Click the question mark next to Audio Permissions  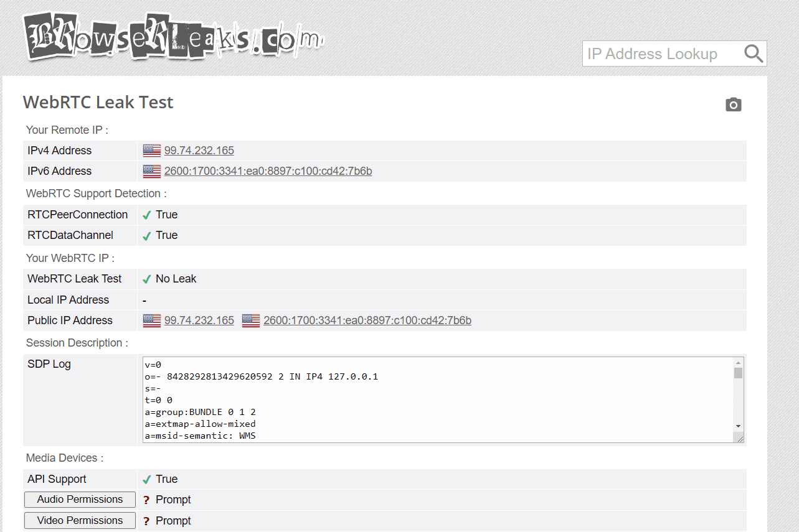pyautogui.click(x=146, y=500)
